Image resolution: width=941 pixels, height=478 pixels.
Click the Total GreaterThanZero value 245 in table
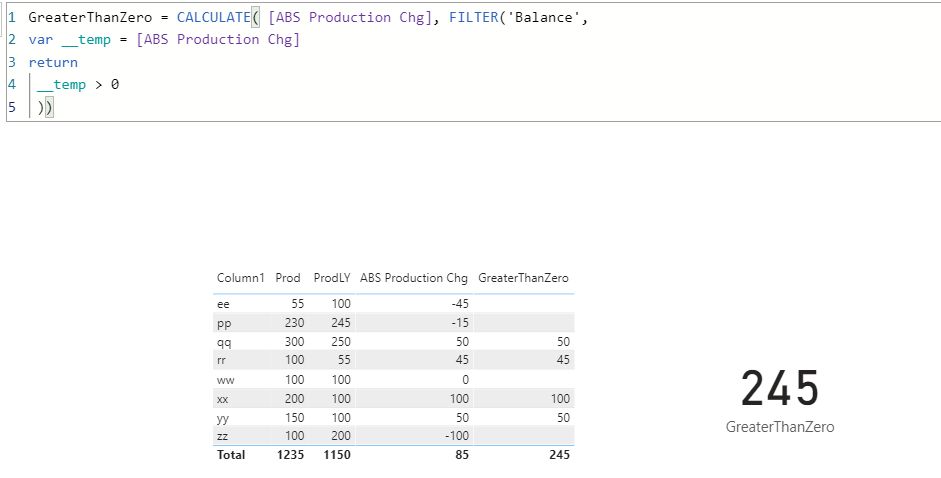(x=559, y=455)
